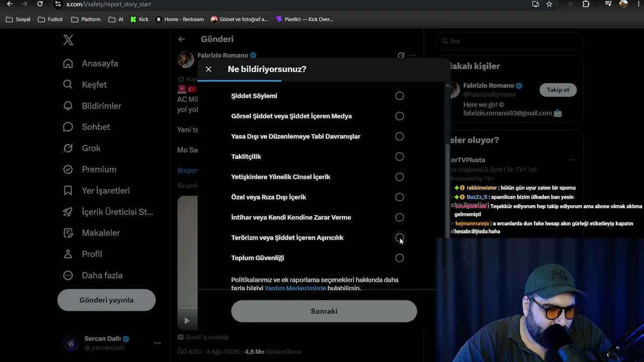Close the Ne bildiriyorsunuz? dialog

coord(208,69)
